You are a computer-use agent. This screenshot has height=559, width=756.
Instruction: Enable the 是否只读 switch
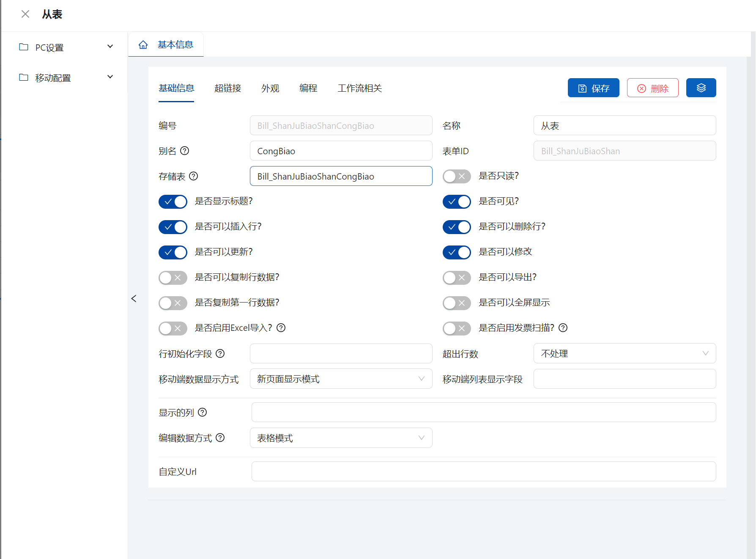pyautogui.click(x=457, y=176)
